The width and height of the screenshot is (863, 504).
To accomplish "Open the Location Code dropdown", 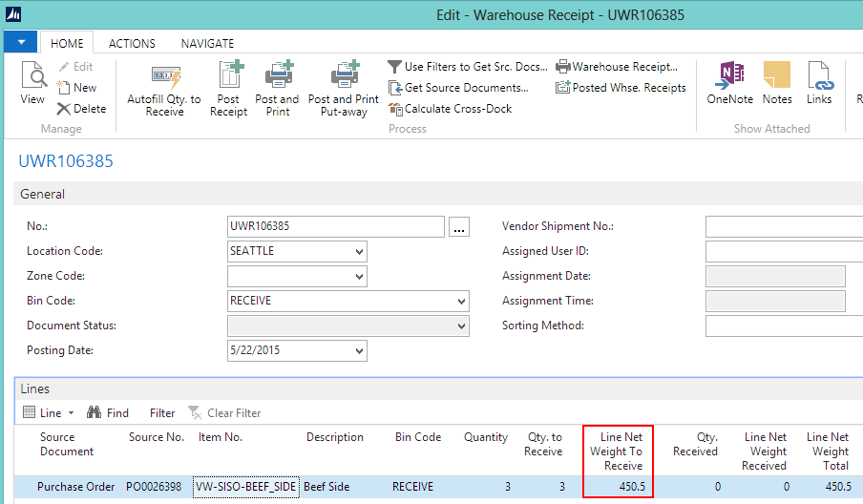I will 359,252.
